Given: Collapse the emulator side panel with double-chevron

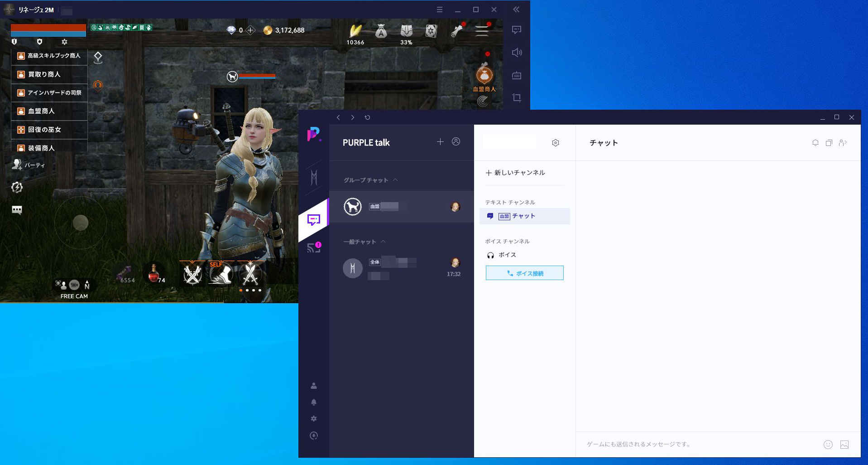Looking at the screenshot, I should pyautogui.click(x=516, y=10).
